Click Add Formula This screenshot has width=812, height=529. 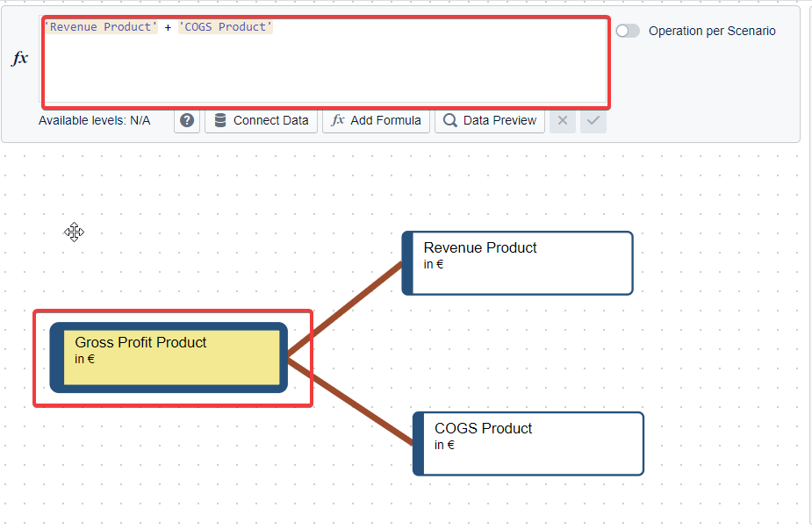click(x=376, y=120)
